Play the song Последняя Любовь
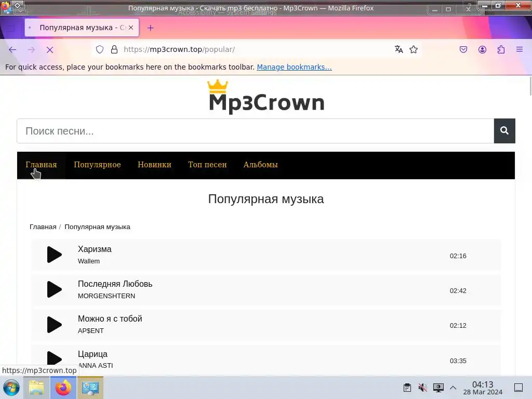Image resolution: width=532 pixels, height=399 pixels. click(54, 289)
